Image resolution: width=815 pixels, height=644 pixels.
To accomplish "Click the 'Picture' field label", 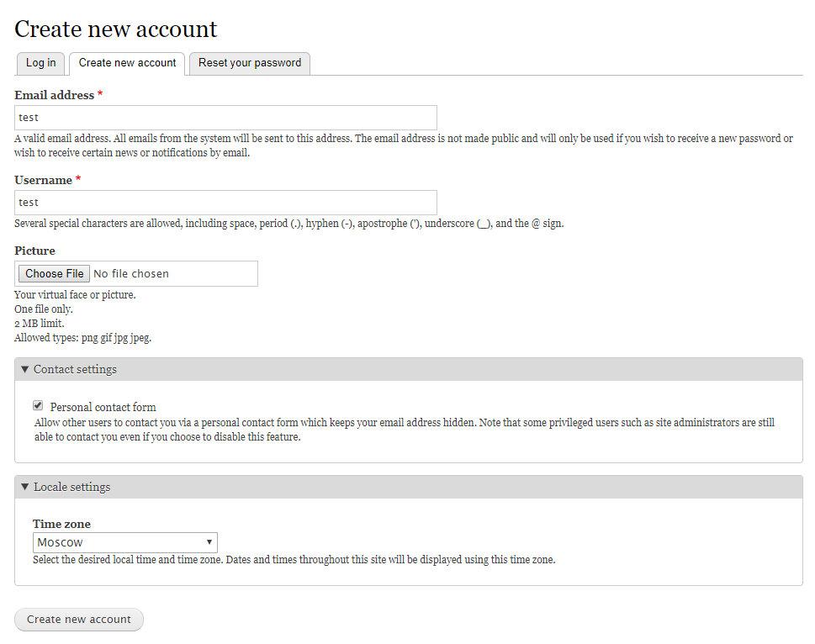I will pyautogui.click(x=34, y=251).
